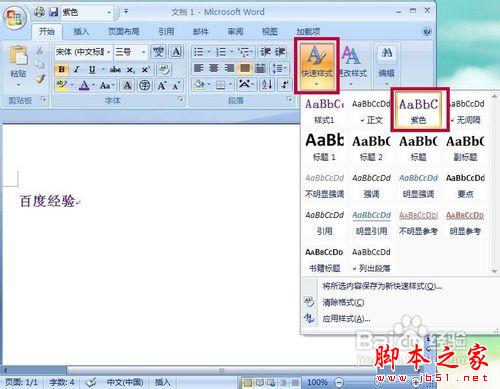Click the phonetic guide icon

(x=158, y=52)
